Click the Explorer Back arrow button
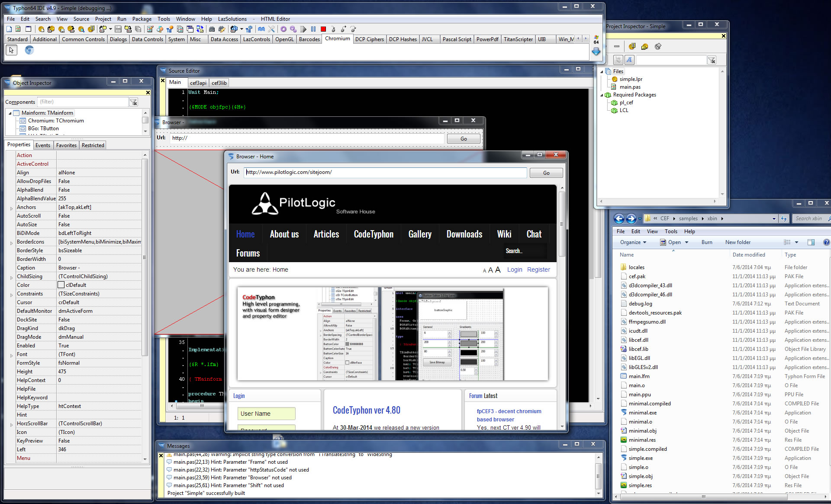 point(619,218)
